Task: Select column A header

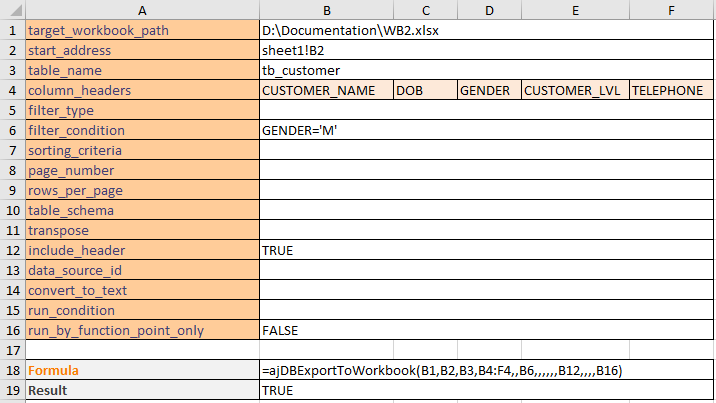Action: pyautogui.click(x=142, y=10)
